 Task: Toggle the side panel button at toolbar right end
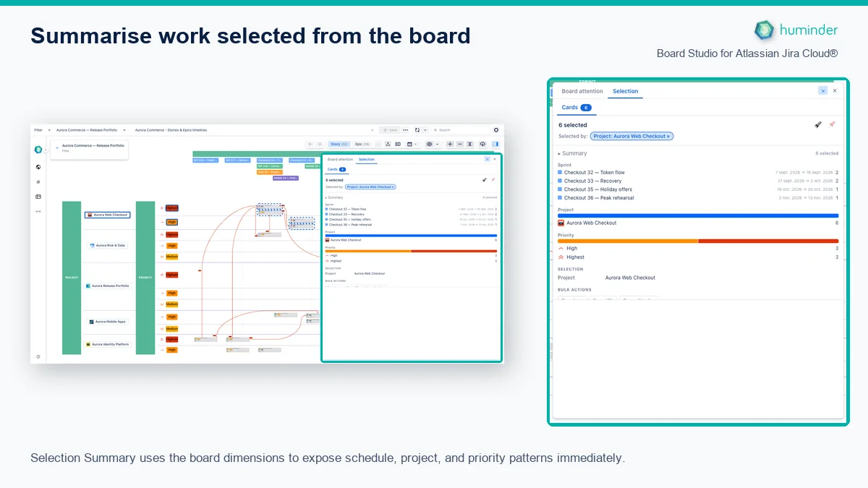pos(495,144)
